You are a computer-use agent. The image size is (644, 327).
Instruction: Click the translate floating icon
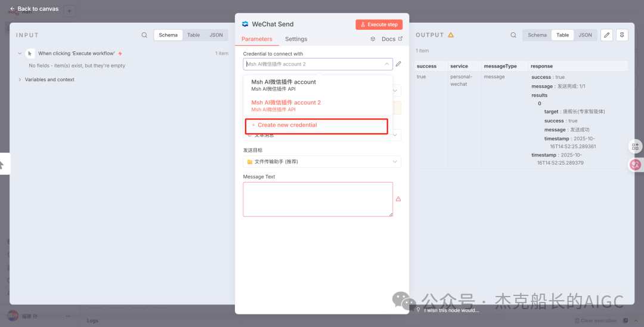[636, 165]
